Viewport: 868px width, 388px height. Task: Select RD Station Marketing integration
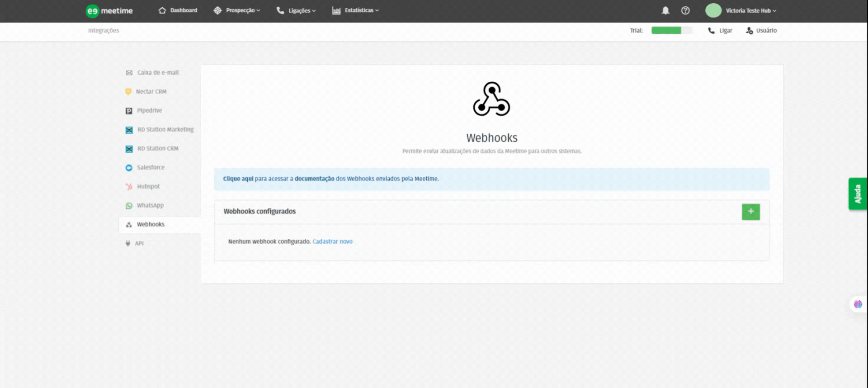(x=165, y=130)
